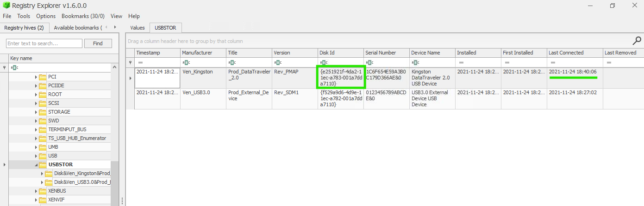
Task: Expand the STORAGE tree node
Action: (x=36, y=112)
